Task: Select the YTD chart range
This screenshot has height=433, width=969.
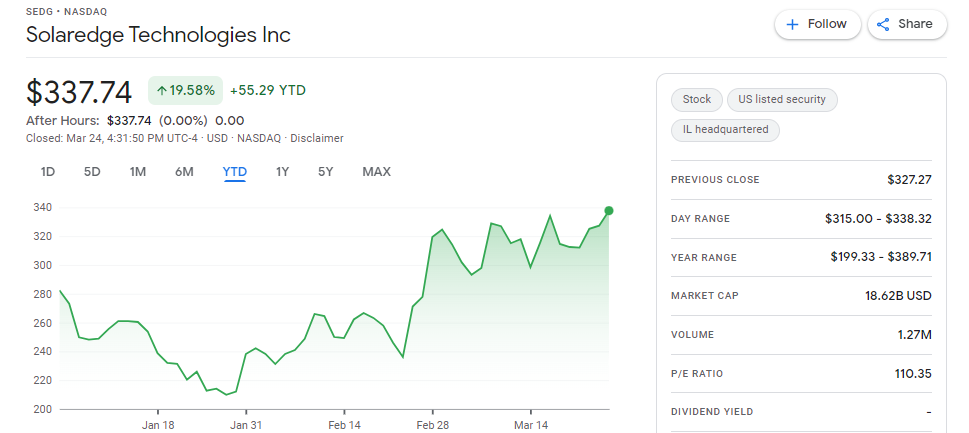Action: coord(235,172)
